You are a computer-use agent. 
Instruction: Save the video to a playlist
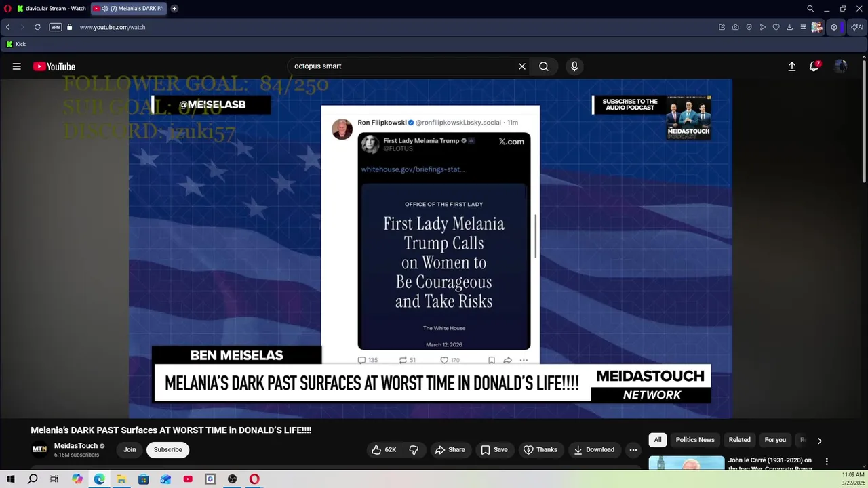[x=494, y=449]
